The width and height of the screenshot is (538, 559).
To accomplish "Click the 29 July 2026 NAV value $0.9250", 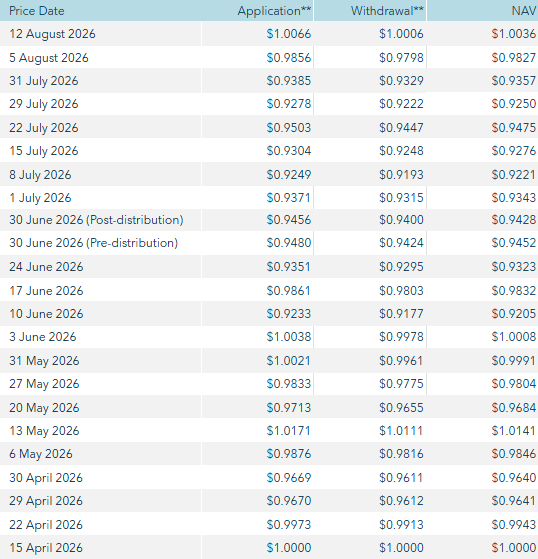I will [513, 104].
